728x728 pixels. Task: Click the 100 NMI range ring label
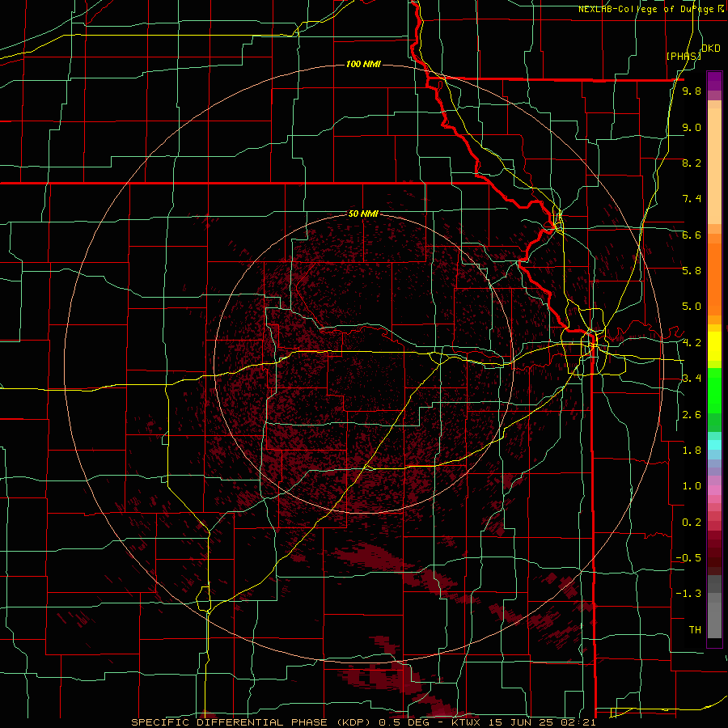[363, 64]
